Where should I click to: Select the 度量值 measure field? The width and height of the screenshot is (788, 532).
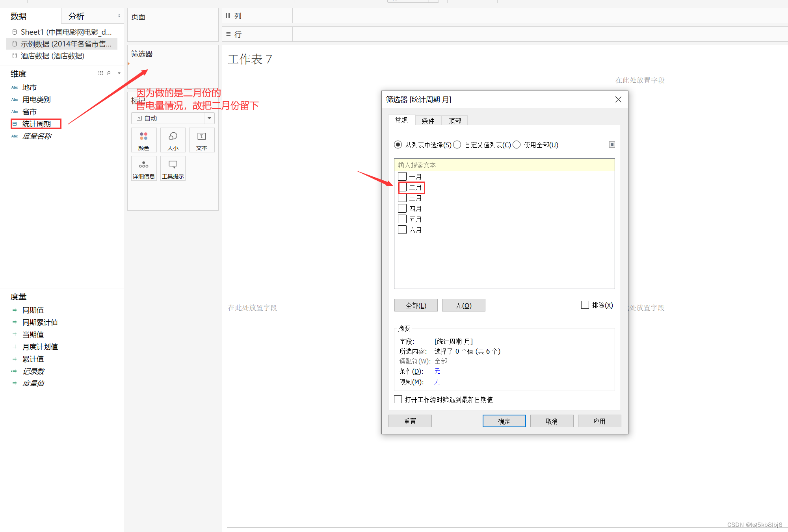click(x=33, y=384)
